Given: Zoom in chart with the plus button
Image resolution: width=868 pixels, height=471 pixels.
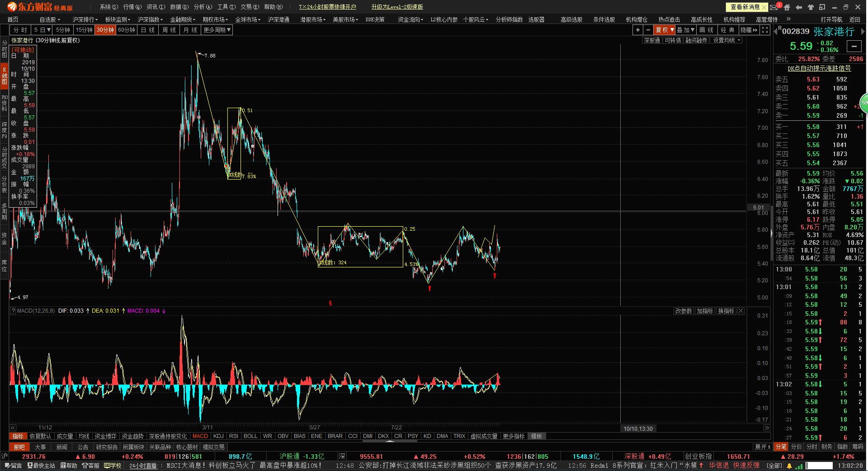Looking at the screenshot, I should [637, 30].
